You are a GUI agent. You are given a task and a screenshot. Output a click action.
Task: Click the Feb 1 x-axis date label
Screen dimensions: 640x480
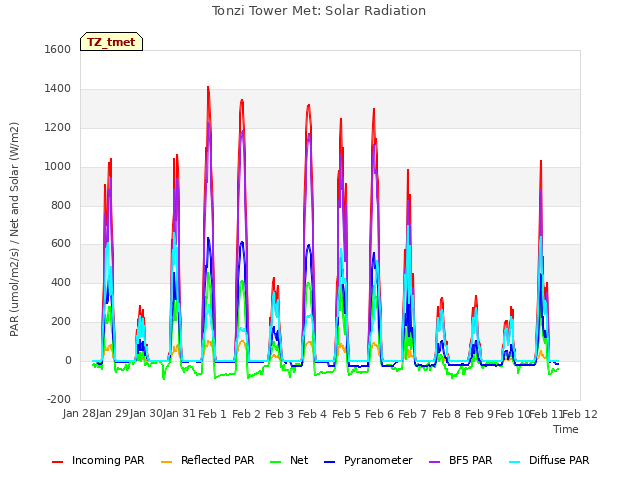click(x=212, y=414)
